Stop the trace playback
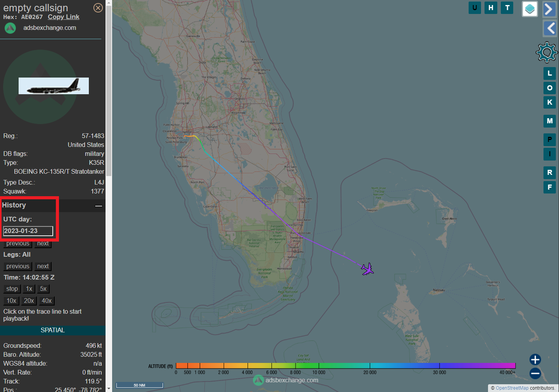Image resolution: width=559 pixels, height=392 pixels. pyautogui.click(x=12, y=289)
